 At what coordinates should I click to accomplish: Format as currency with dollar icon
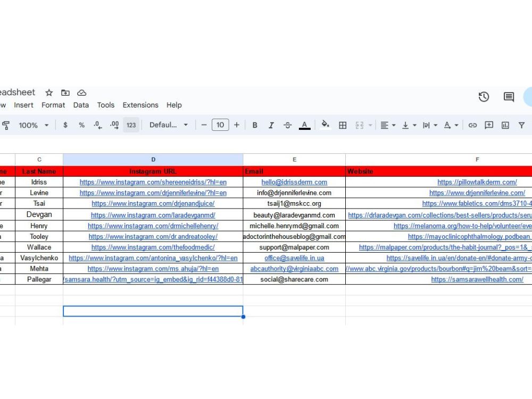65,125
